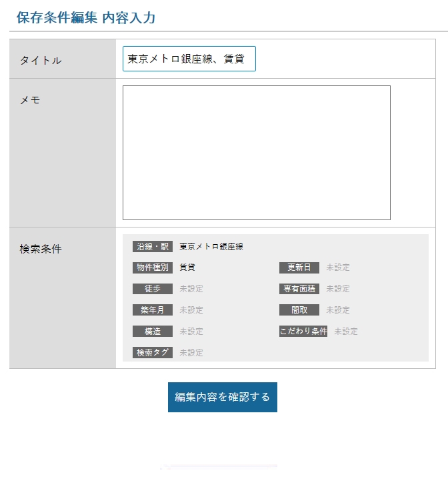Click the 物件種別 condition label
448x497 pixels.
click(153, 268)
